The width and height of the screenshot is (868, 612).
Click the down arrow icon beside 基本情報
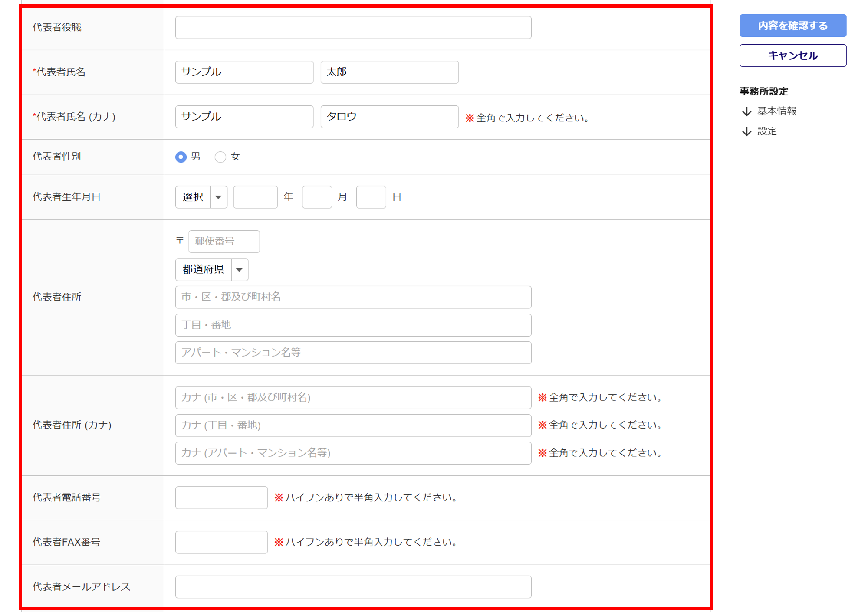(x=746, y=111)
